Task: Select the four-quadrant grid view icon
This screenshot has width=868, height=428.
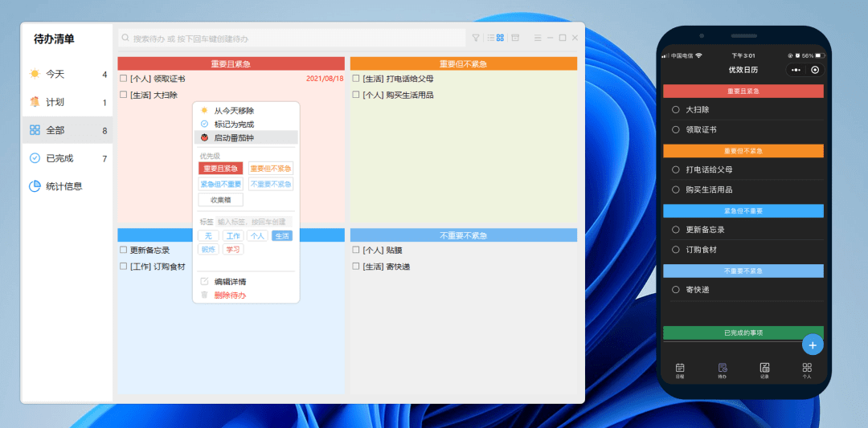Action: [x=500, y=38]
